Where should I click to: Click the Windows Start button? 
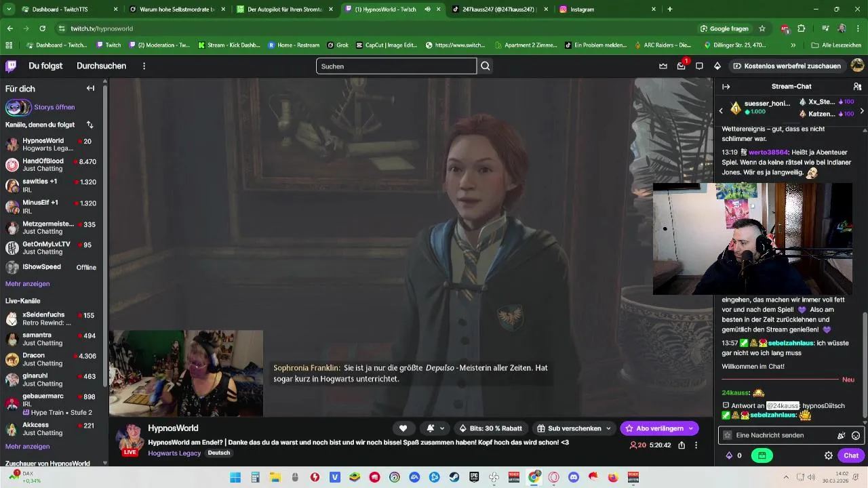coord(235,477)
